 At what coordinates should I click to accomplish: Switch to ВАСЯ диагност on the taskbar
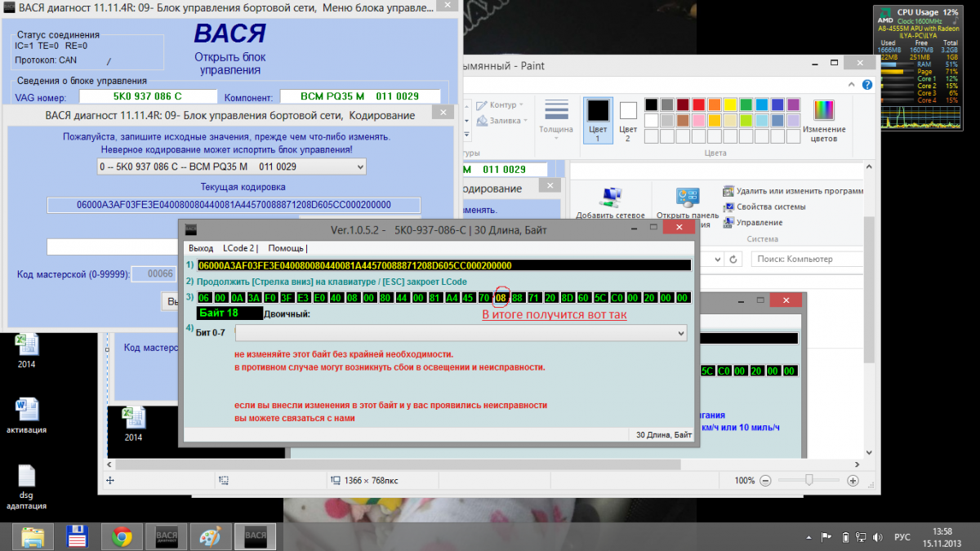coord(167,536)
